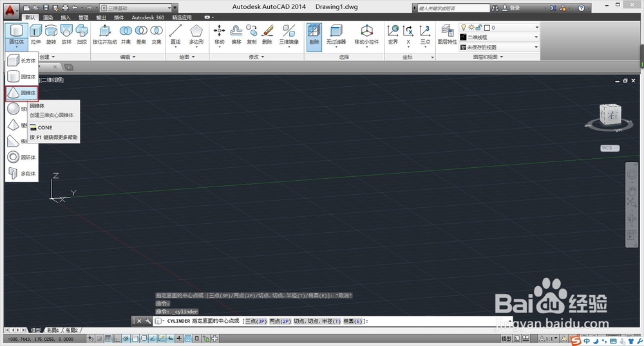644x346 pixels.
Task: Select Cone (圆锥体) in the solids list
Action: coord(22,93)
